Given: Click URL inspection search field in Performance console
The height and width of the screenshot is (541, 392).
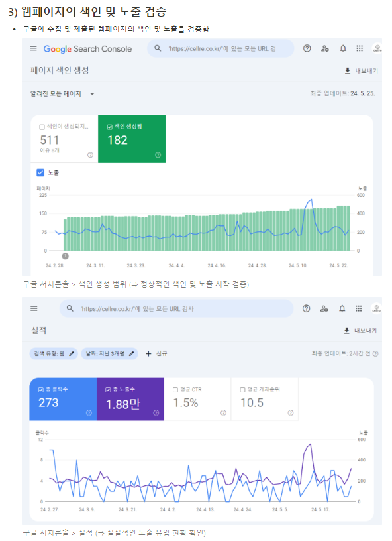Looking at the screenshot, I should [x=176, y=308].
